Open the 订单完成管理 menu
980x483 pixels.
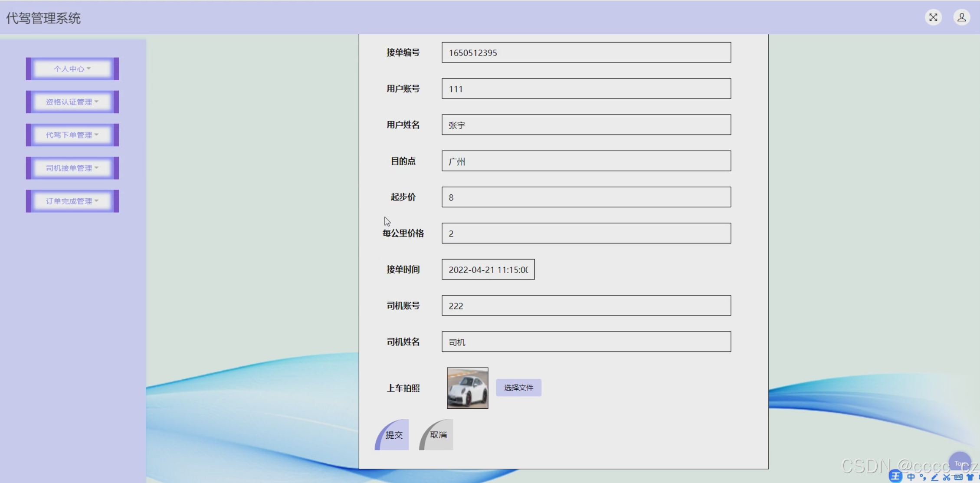click(72, 201)
